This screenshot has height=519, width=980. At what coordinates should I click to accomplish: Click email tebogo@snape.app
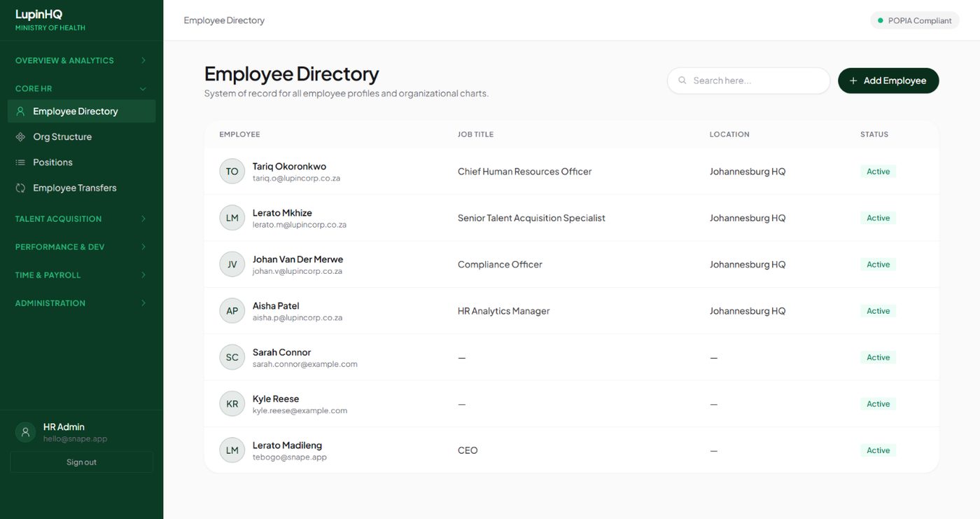(290, 457)
